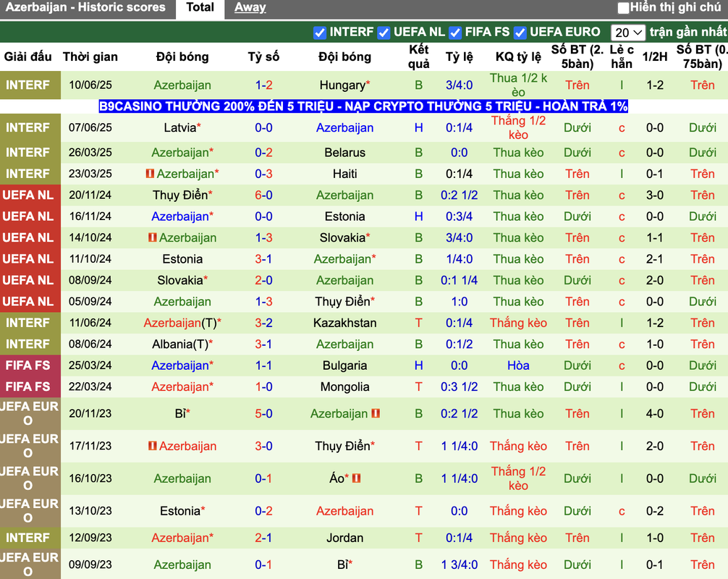
Task: Click Belarus team name
Action: pyautogui.click(x=344, y=152)
